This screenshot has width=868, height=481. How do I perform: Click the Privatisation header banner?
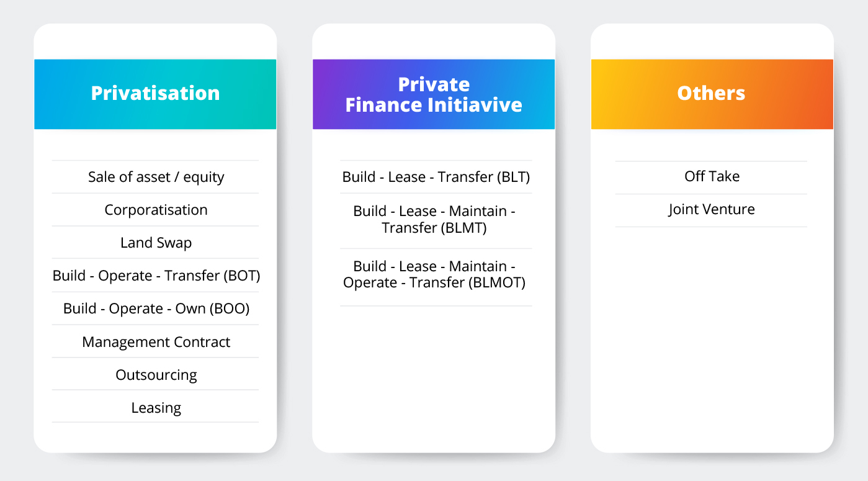click(155, 94)
